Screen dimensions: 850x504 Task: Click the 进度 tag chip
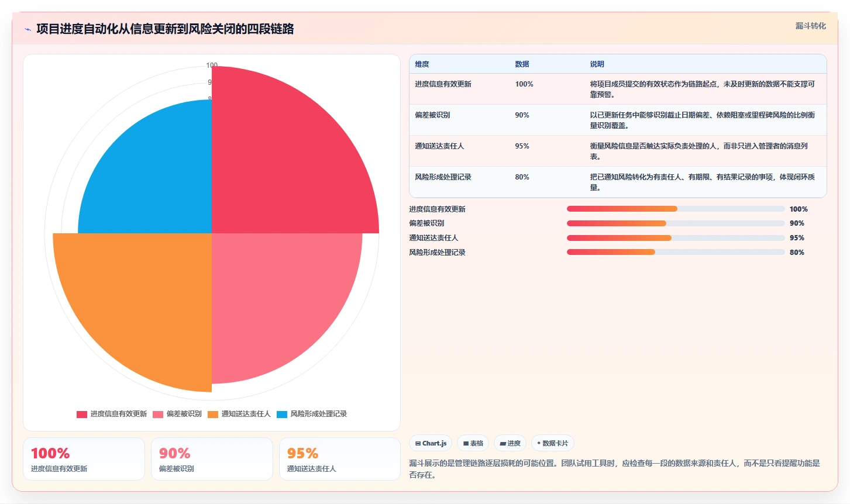coord(510,443)
